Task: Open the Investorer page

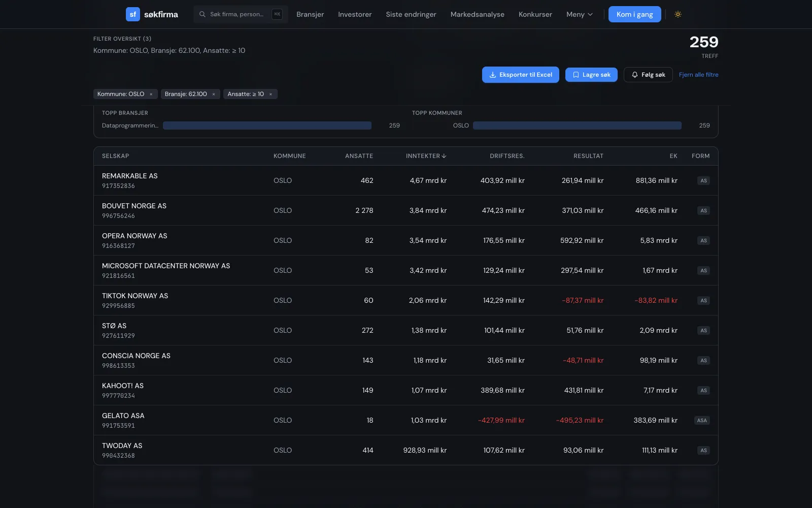Action: click(355, 14)
